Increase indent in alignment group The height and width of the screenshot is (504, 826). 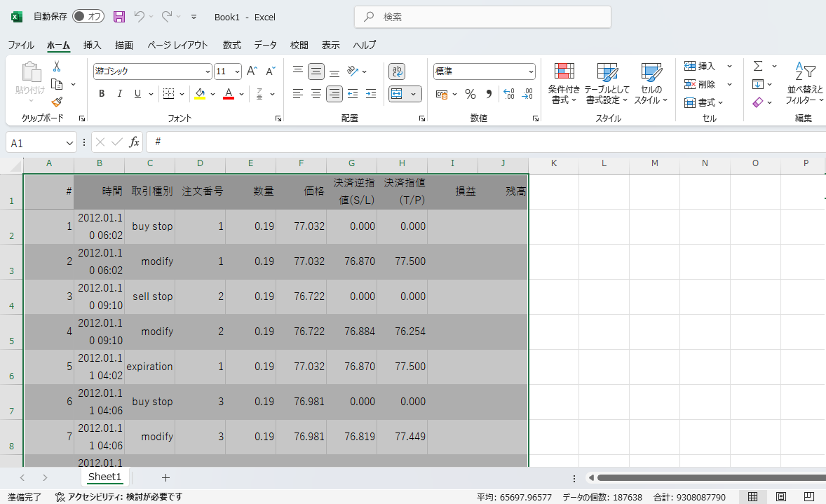[x=371, y=94]
